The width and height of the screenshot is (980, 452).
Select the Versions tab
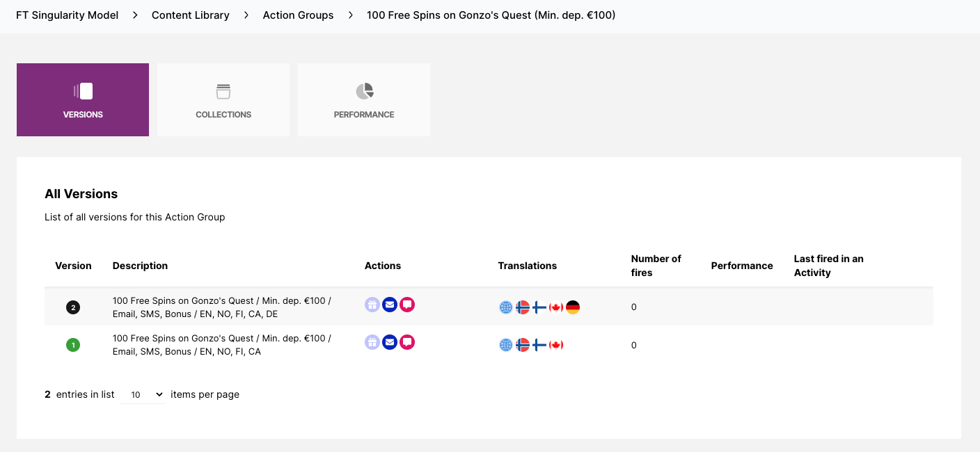click(83, 100)
